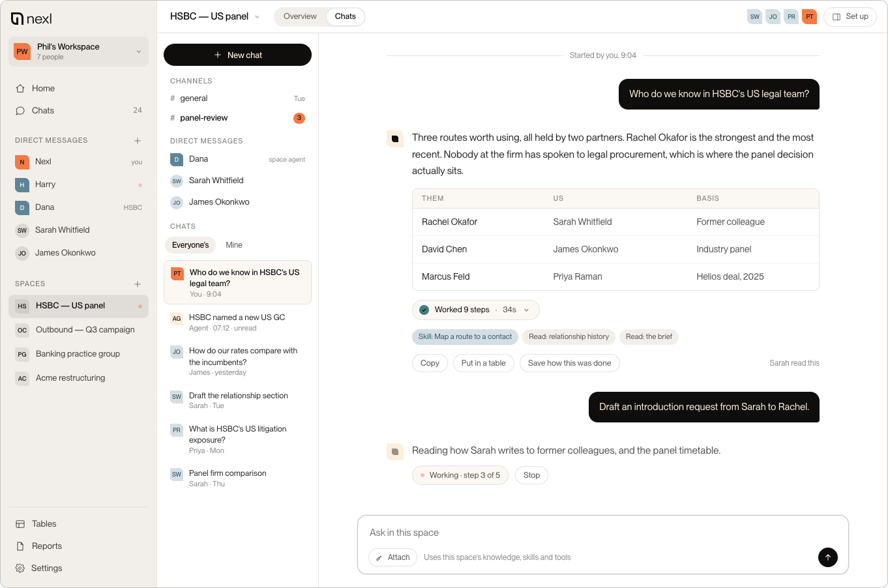888x588 pixels.
Task: Open Home from the sidebar
Action: coord(78,89)
